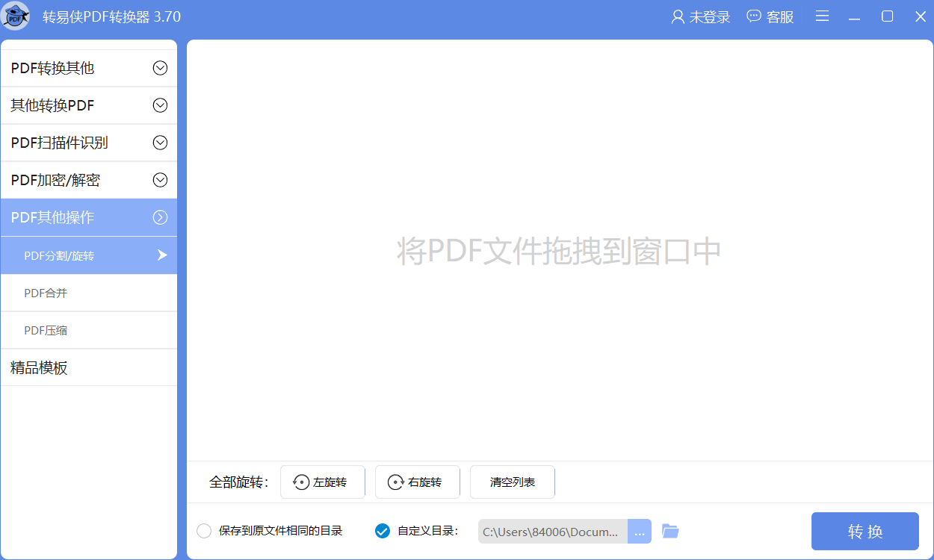Collapse PDF其他操作 chevron
Image resolution: width=934 pixels, height=560 pixels.
coord(160,217)
